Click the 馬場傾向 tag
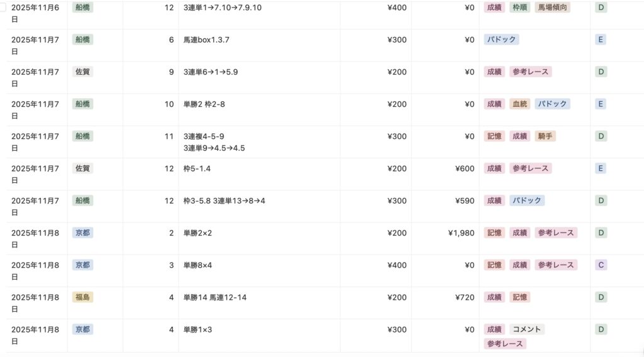Image resolution: width=644 pixels, height=357 pixels. click(x=553, y=8)
